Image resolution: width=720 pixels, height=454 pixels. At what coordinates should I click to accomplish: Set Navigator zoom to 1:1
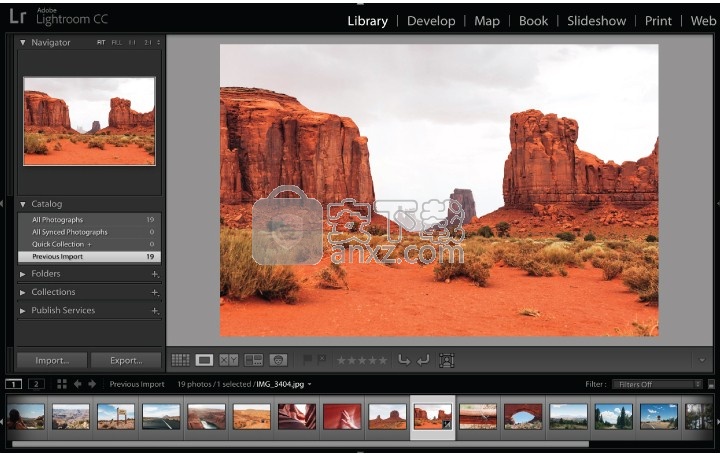click(x=132, y=42)
